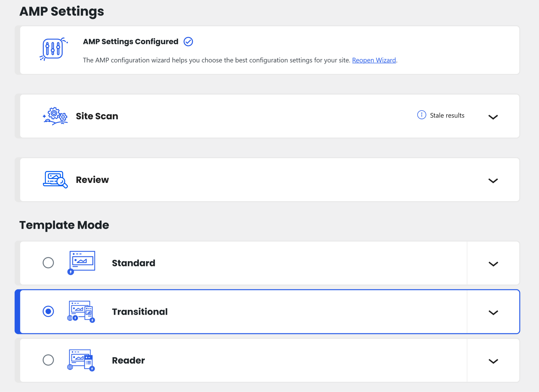Select the Reader template mode radio button
This screenshot has width=539, height=392.
click(48, 360)
